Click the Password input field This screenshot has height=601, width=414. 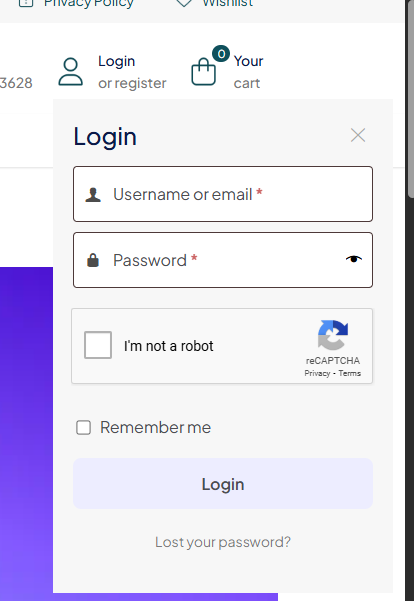click(x=223, y=260)
